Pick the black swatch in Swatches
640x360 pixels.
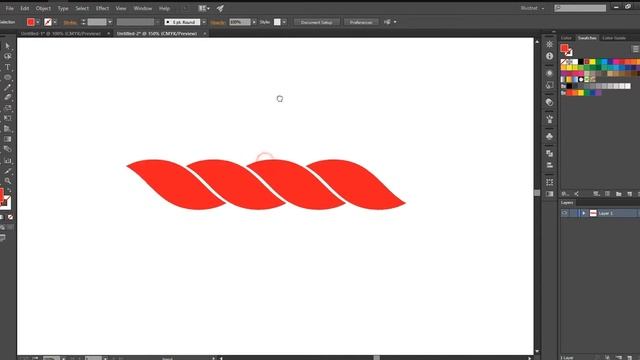580,62
